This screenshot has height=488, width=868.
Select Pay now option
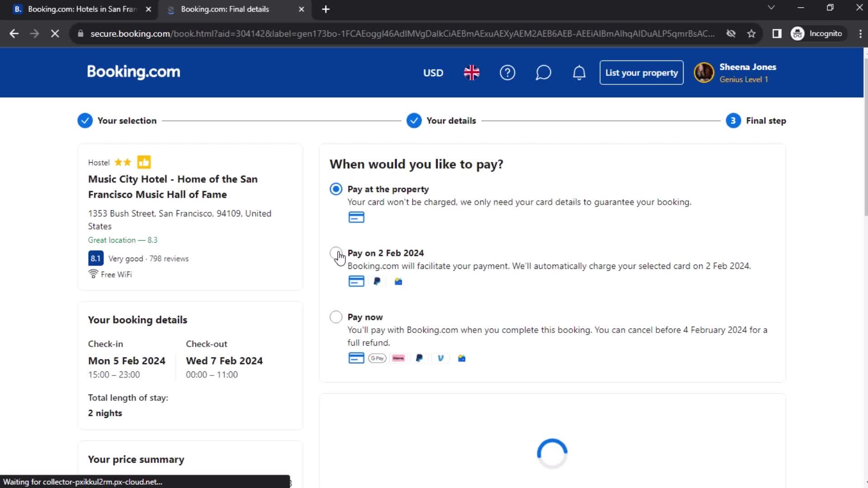pyautogui.click(x=336, y=317)
